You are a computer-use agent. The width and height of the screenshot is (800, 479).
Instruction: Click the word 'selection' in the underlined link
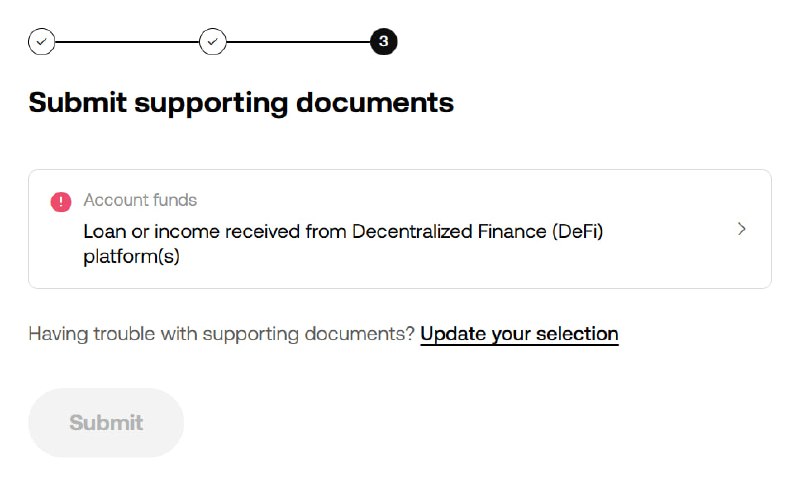(x=577, y=334)
